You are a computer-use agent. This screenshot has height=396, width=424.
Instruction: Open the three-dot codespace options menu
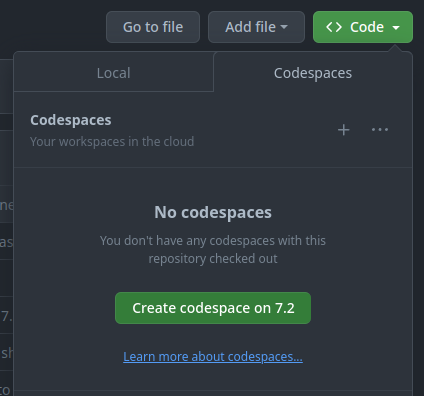tap(380, 129)
